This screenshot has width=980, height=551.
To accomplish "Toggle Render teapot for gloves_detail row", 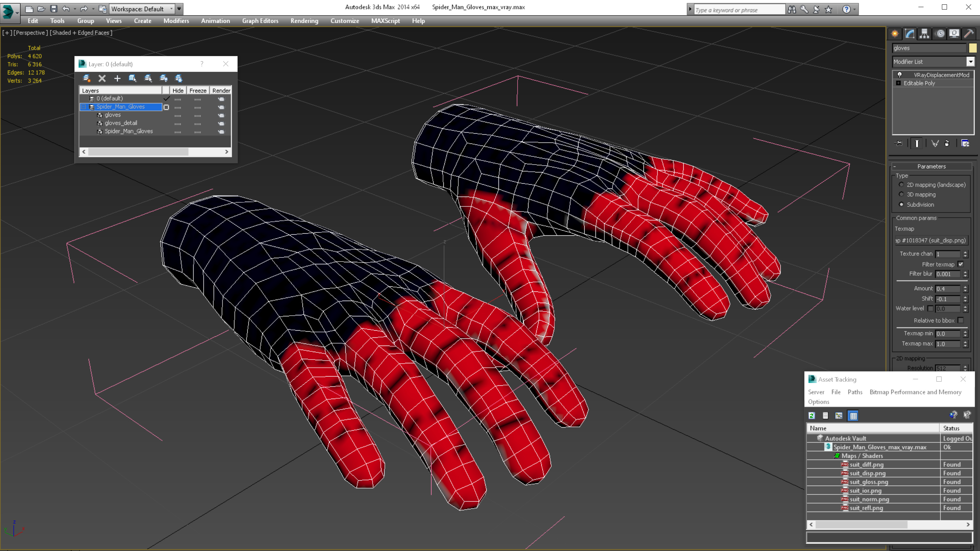I will 221,123.
